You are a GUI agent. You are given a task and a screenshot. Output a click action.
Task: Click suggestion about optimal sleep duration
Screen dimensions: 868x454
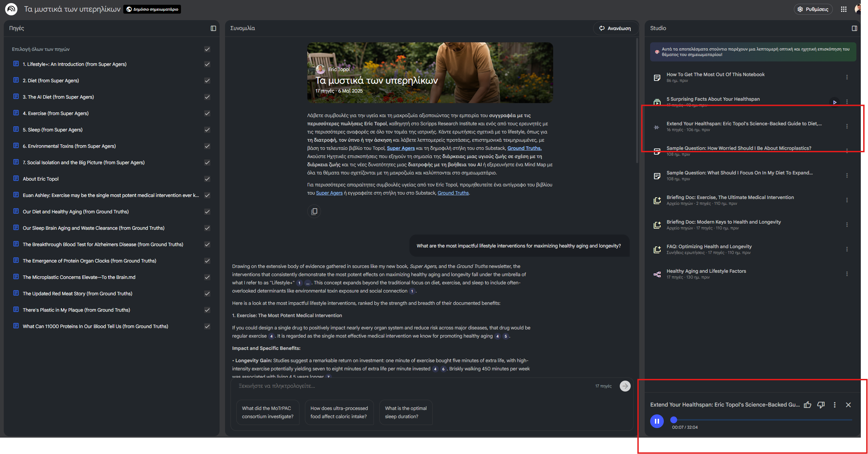pyautogui.click(x=405, y=412)
